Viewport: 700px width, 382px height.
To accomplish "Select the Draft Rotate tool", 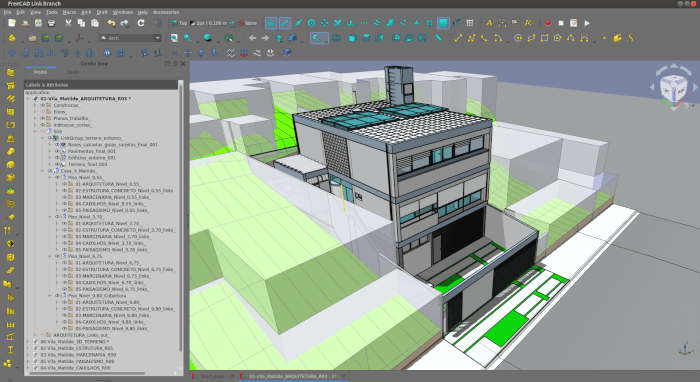I will pyautogui.click(x=25, y=53).
